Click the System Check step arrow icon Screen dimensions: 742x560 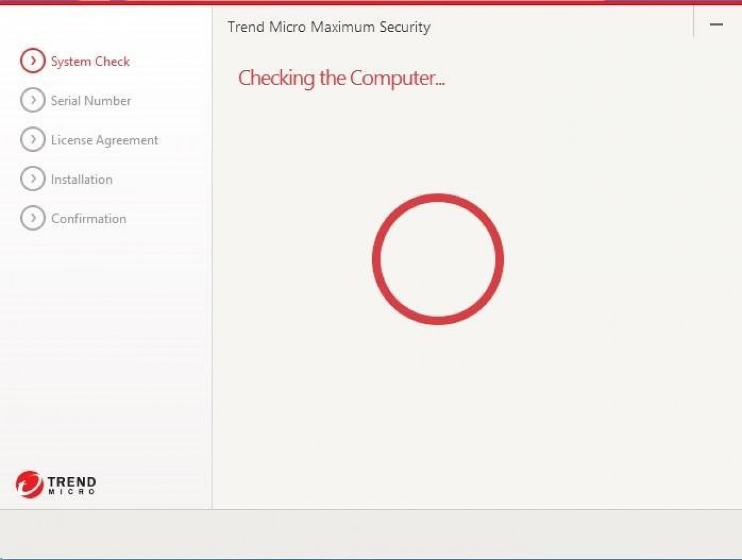pos(32,61)
